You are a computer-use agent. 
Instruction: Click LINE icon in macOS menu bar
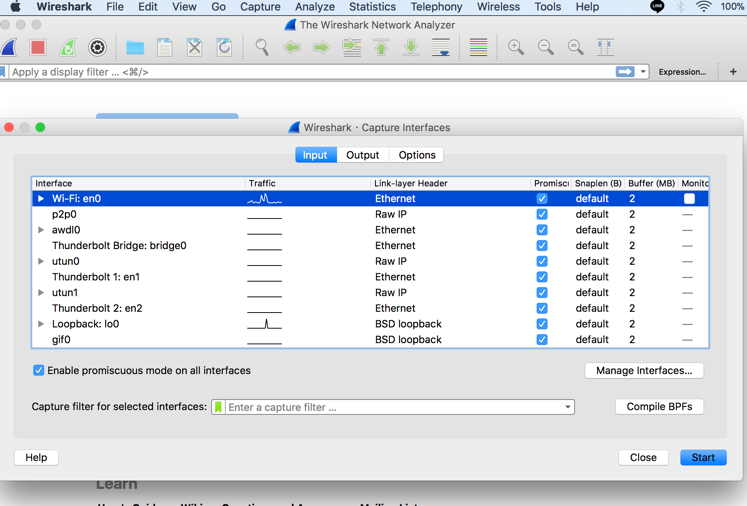click(x=657, y=7)
